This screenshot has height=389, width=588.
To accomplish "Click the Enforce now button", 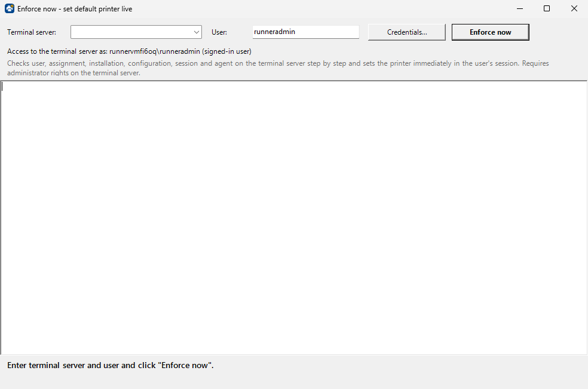I will pos(490,32).
